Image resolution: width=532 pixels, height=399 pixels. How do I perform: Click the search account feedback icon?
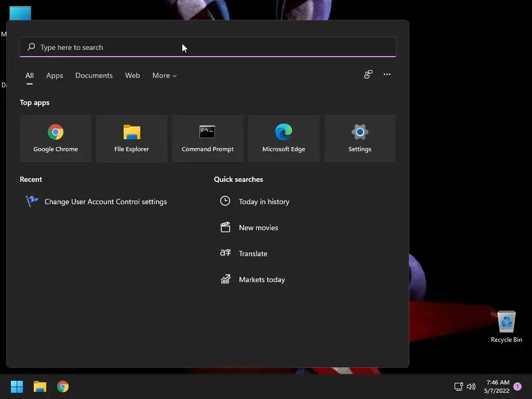368,74
